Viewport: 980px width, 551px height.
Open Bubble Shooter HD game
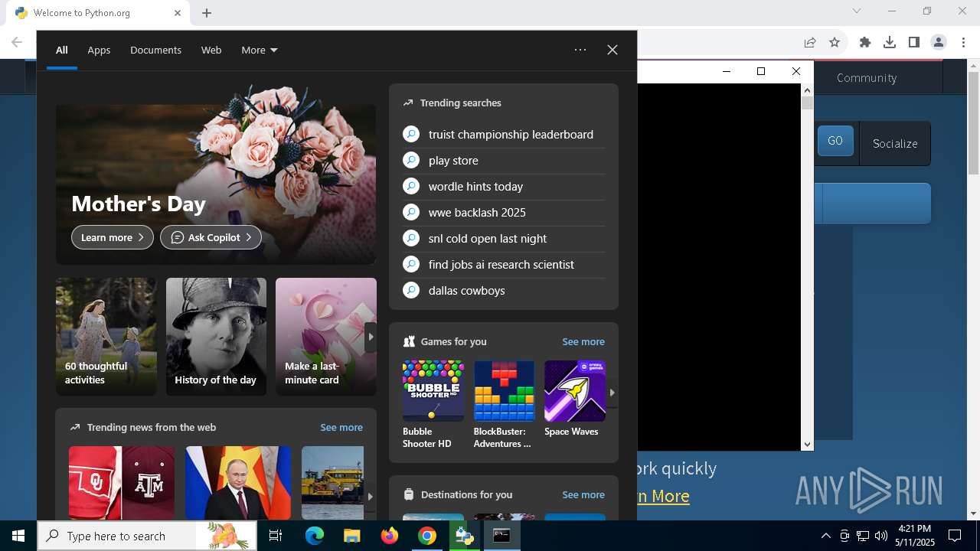click(433, 405)
